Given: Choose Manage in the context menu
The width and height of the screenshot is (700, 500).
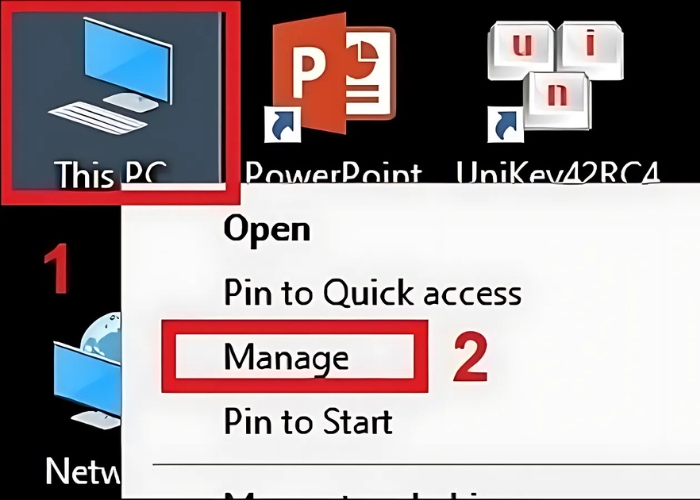Looking at the screenshot, I should (286, 357).
